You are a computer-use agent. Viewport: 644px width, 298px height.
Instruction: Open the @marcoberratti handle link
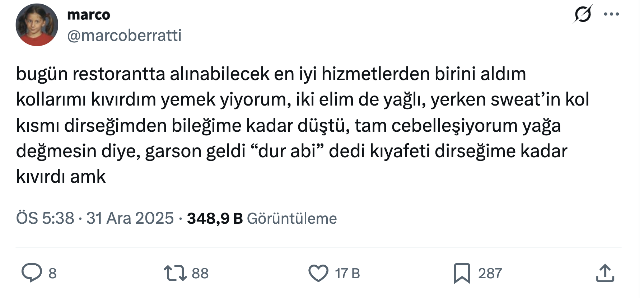tap(124, 36)
